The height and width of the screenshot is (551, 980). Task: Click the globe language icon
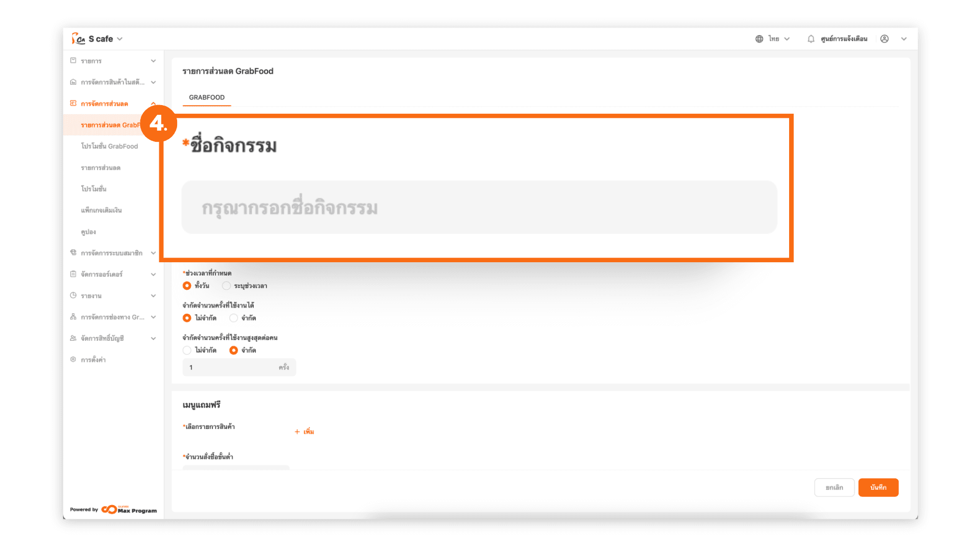(759, 39)
